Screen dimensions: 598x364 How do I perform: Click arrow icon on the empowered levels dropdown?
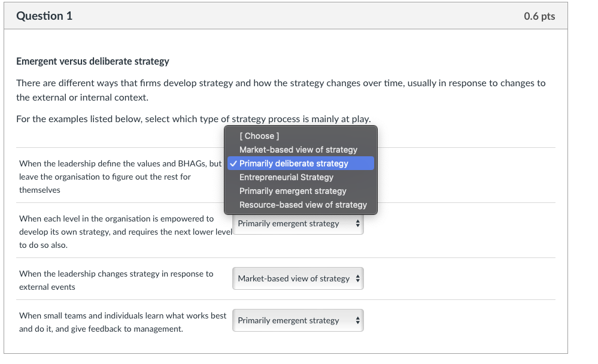click(x=357, y=224)
